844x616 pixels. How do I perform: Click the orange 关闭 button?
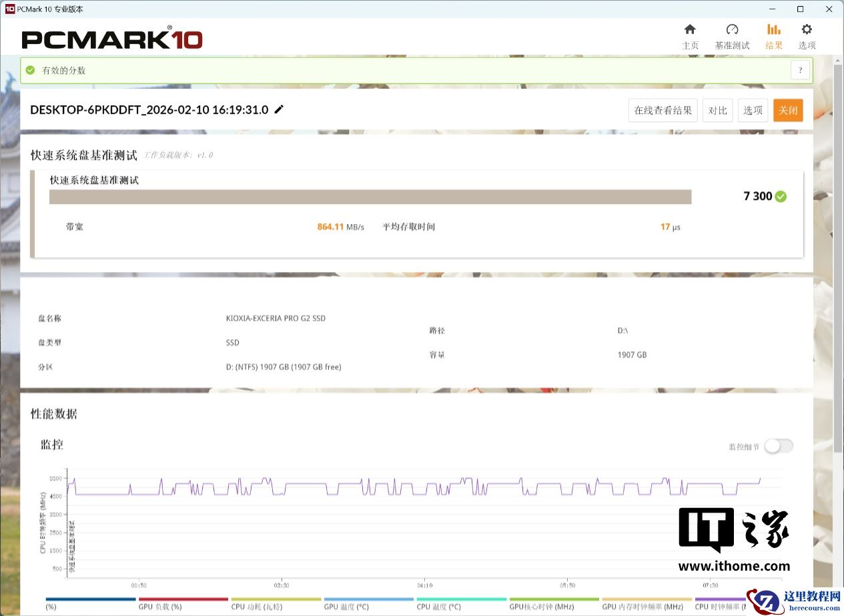[788, 111]
